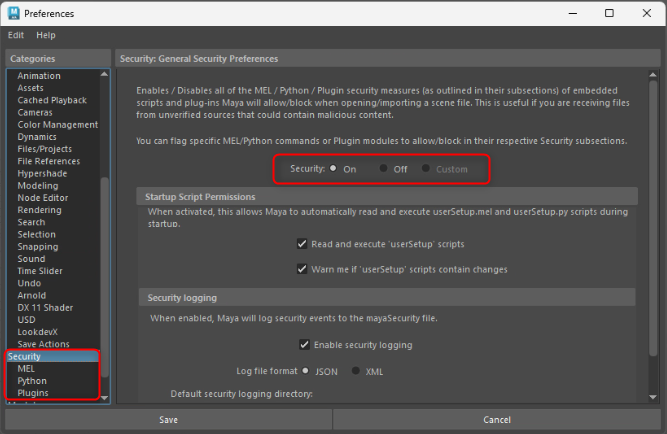Select the Cameras category

(x=35, y=113)
